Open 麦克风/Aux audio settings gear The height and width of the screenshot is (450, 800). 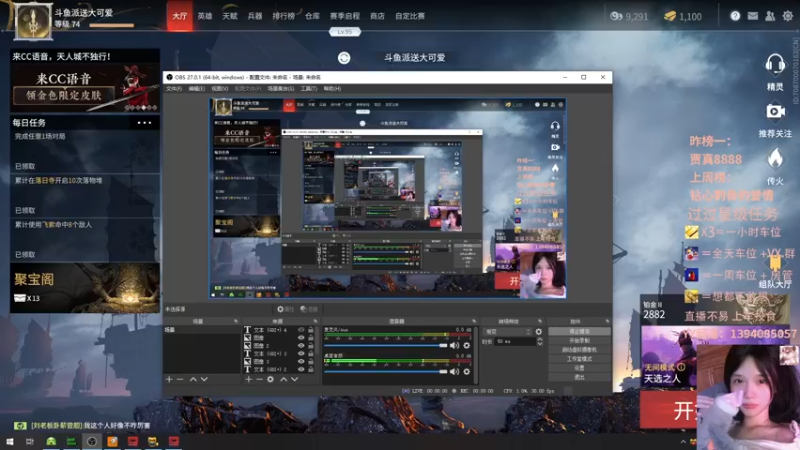point(466,345)
